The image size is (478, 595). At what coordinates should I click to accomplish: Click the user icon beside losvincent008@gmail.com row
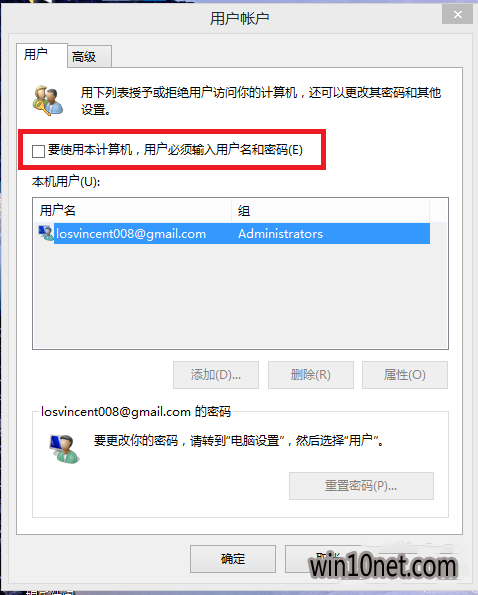[46, 233]
